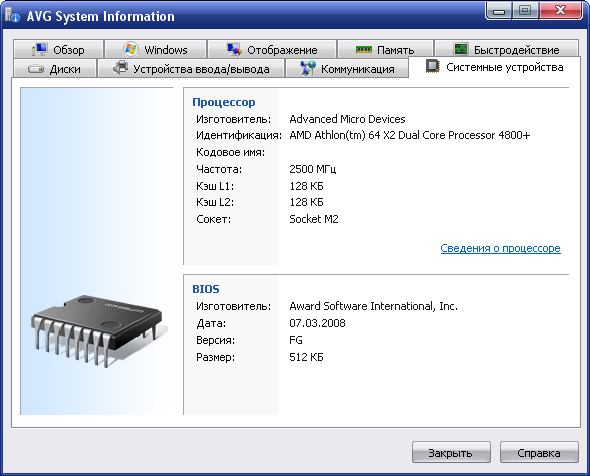This screenshot has width=590, height=476.
Task: Click the Кэш L2 value 128 КБ
Action: pos(306,202)
